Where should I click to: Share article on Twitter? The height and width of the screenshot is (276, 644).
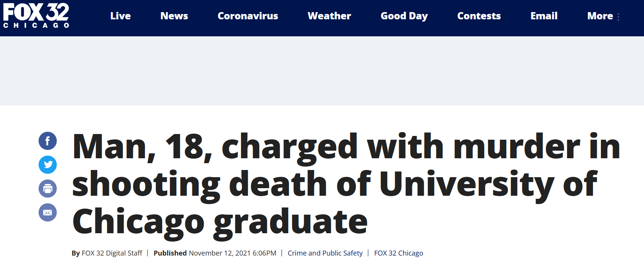pyautogui.click(x=48, y=165)
